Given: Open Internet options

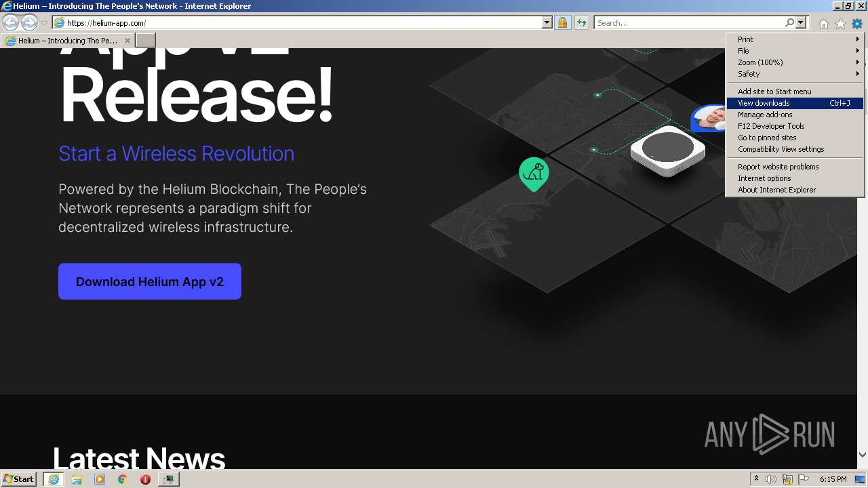Looking at the screenshot, I should tap(795, 178).
